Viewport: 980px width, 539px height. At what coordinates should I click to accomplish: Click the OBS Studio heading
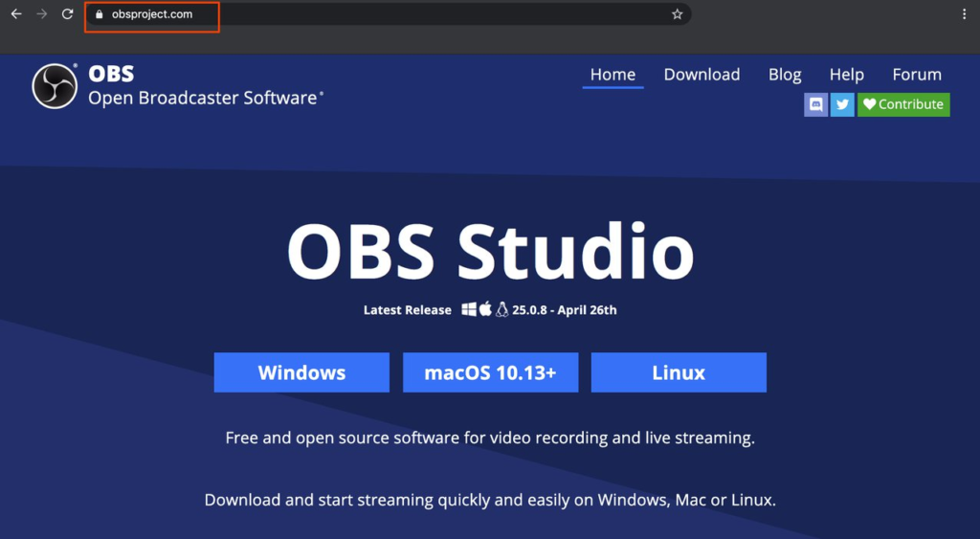[490, 251]
